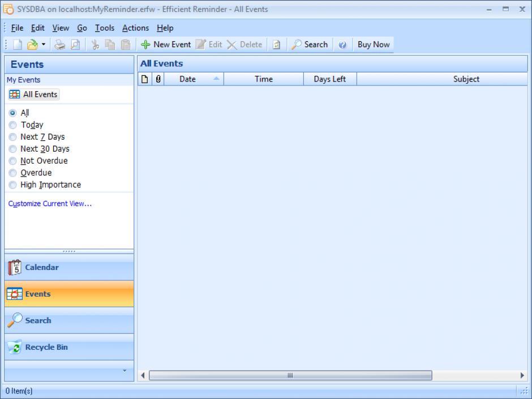Click the Help question mark icon

click(x=342, y=45)
